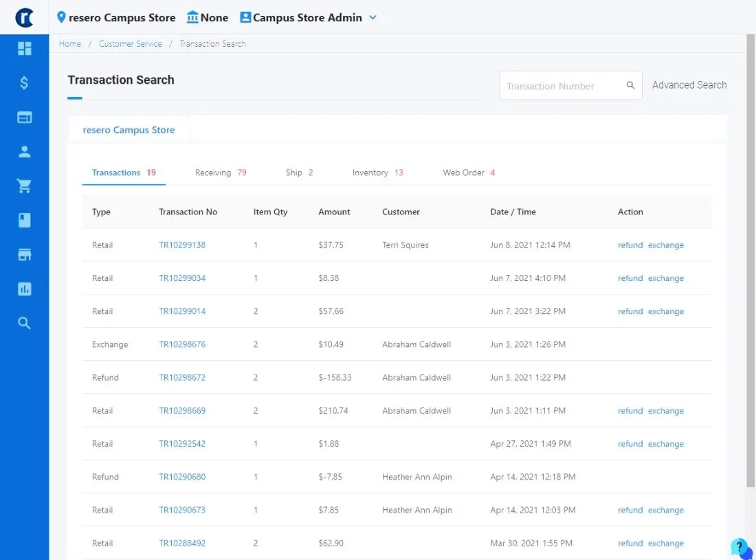The width and height of the screenshot is (756, 560).
Task: Open the dollar sign sales icon
Action: (24, 83)
